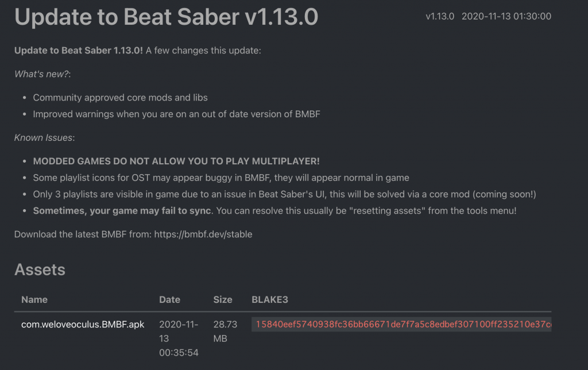588x370 pixels.
Task: Click the bold multiplayer warning bullet
Action: tap(176, 161)
